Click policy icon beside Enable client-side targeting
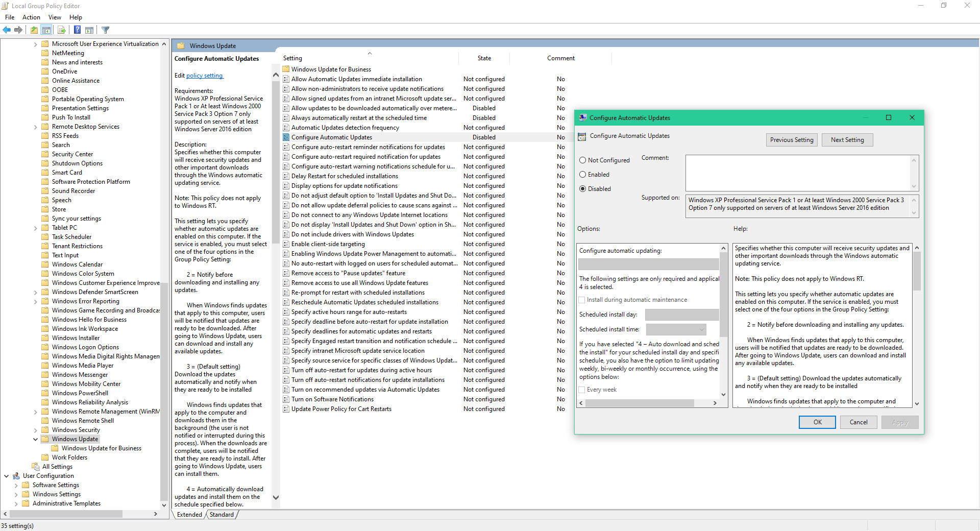Viewport: 980px width, 531px height. click(x=286, y=244)
